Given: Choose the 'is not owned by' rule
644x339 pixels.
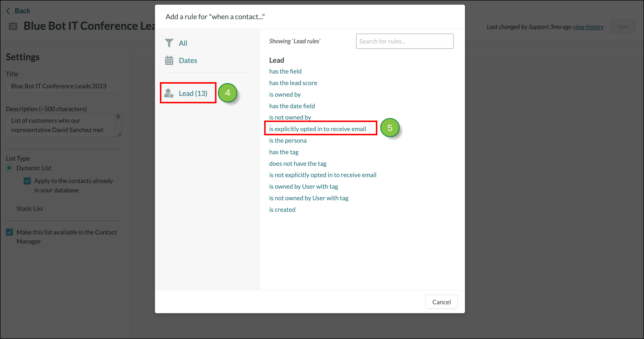Looking at the screenshot, I should [x=290, y=117].
